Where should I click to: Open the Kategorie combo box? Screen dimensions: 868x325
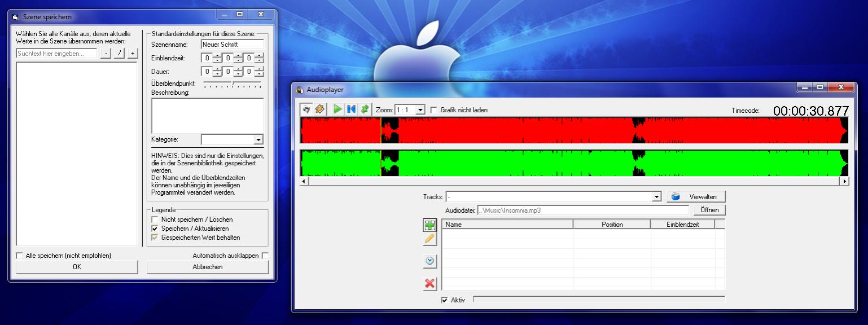coord(258,139)
